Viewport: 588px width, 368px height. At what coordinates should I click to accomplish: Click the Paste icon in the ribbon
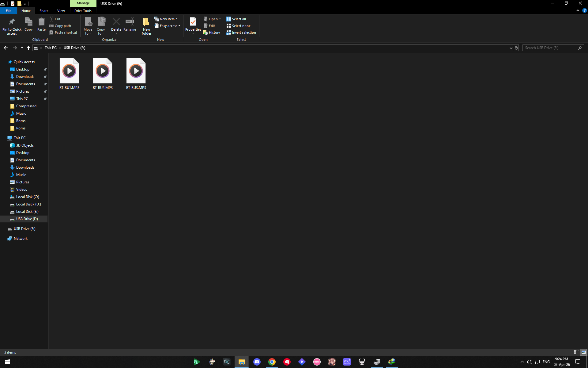(x=41, y=25)
